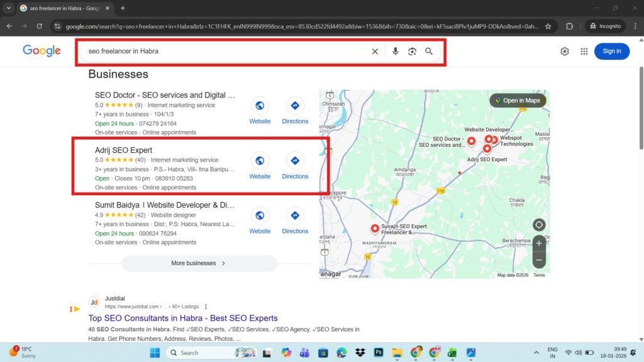Open Website icon for SEO Doctor
Viewport: 644px width, 362px height.
(x=260, y=106)
